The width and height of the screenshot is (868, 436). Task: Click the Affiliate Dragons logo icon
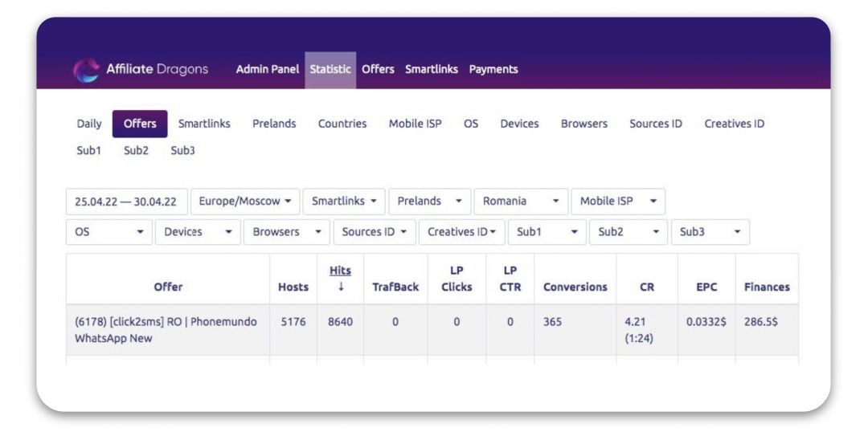pos(86,70)
